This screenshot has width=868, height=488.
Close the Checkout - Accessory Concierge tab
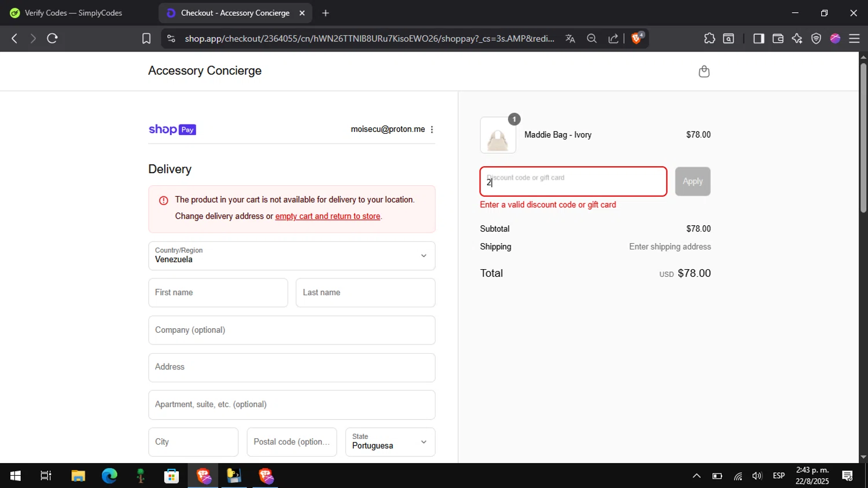[302, 13]
